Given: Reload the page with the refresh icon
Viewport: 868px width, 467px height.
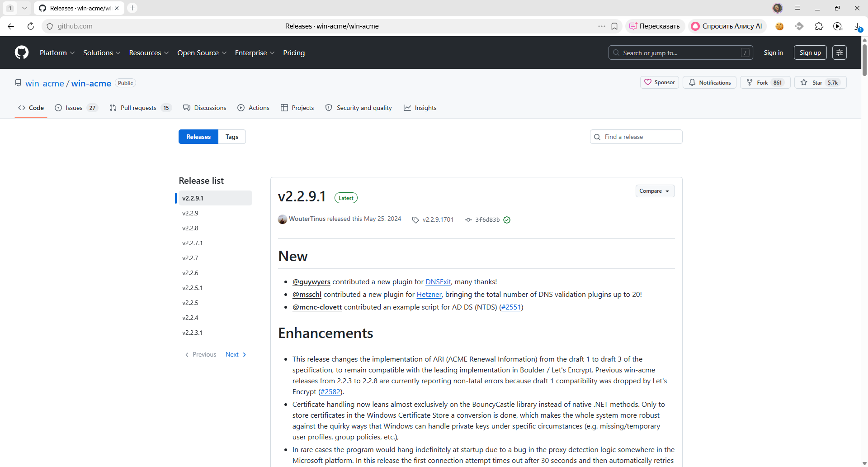Looking at the screenshot, I should pyautogui.click(x=31, y=26).
